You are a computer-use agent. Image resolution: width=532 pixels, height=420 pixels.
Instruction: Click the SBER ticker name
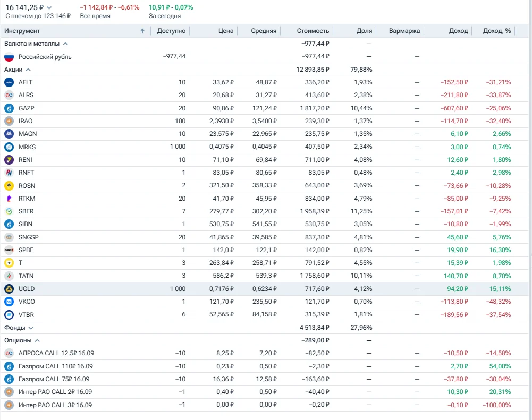(26, 211)
